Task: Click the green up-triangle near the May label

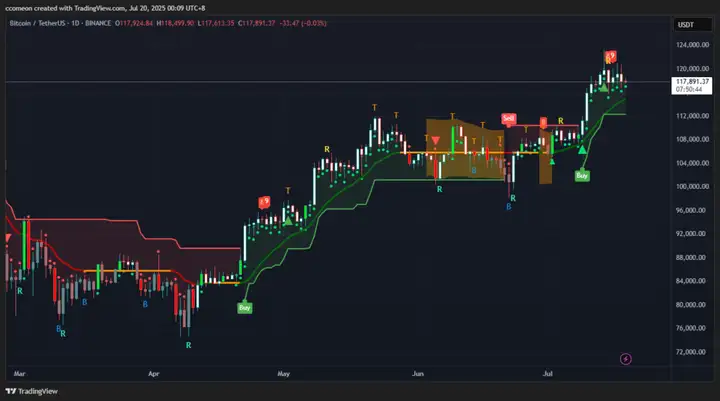Action: pos(288,221)
